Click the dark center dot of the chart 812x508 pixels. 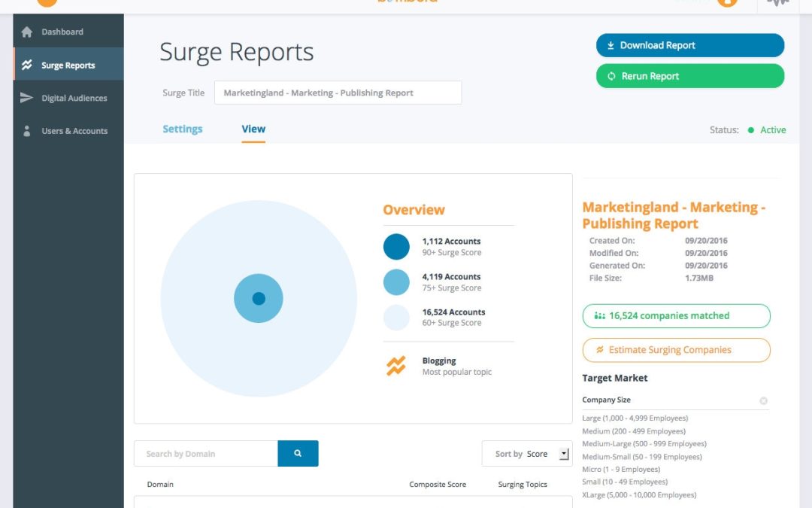259,299
